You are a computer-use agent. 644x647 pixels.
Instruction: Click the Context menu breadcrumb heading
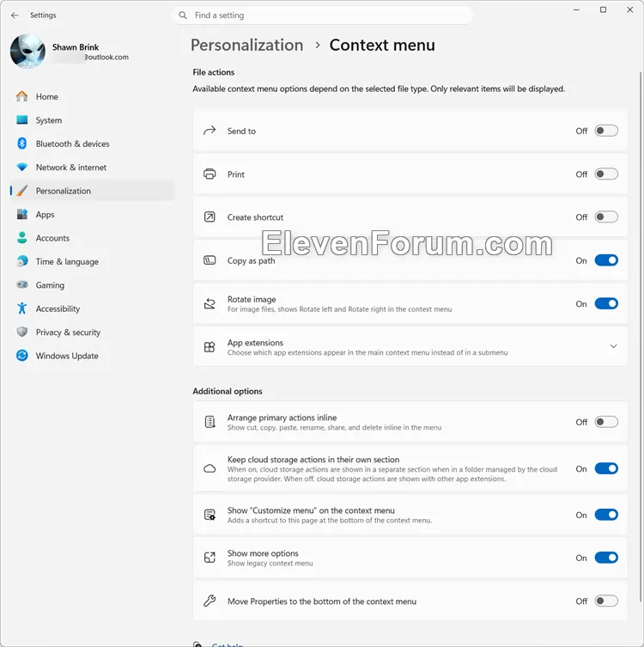[x=382, y=45]
